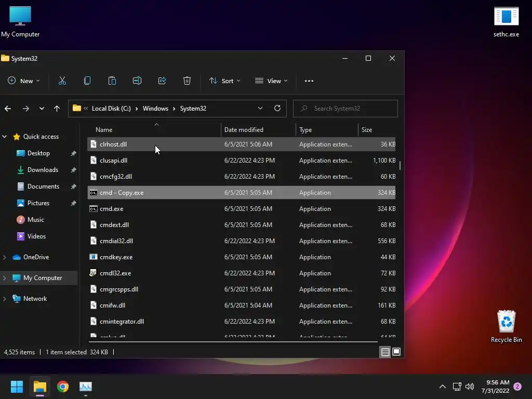Expand the OneDrive tree node

click(4, 257)
